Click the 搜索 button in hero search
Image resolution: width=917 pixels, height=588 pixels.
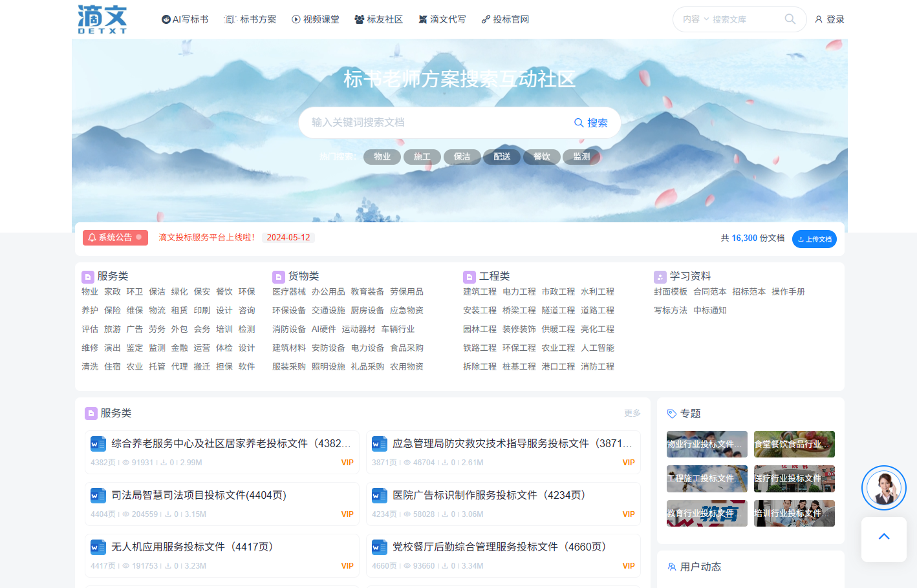pyautogui.click(x=591, y=123)
